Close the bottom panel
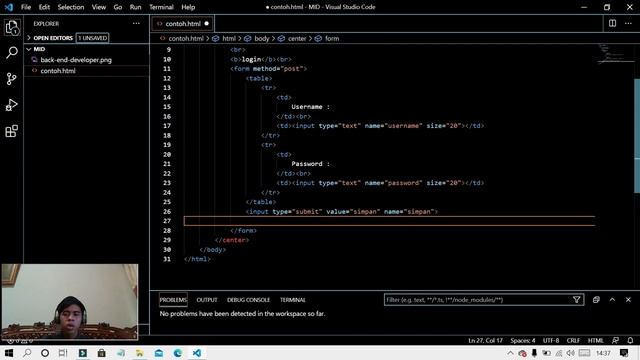This screenshot has height=360, width=640. tap(628, 300)
